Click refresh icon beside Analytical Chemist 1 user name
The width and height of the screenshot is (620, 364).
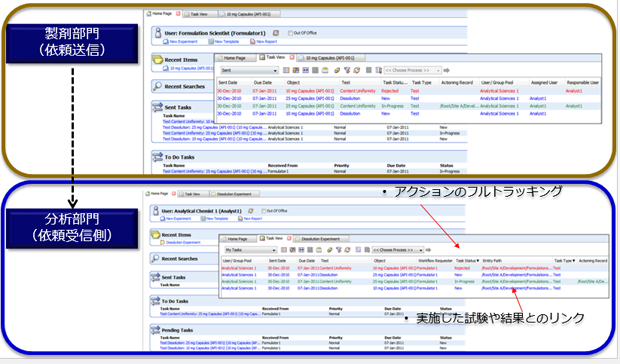tap(251, 211)
